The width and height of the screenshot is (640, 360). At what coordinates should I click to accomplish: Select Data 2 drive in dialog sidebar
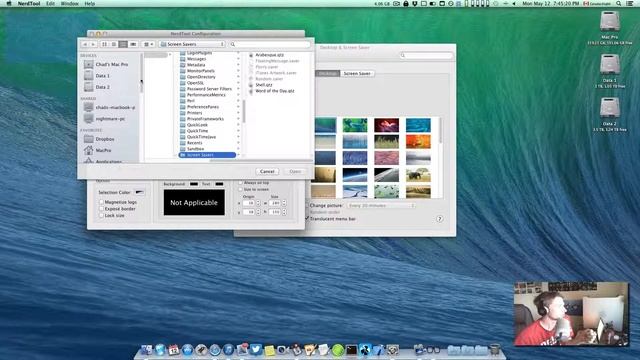pyautogui.click(x=97, y=87)
